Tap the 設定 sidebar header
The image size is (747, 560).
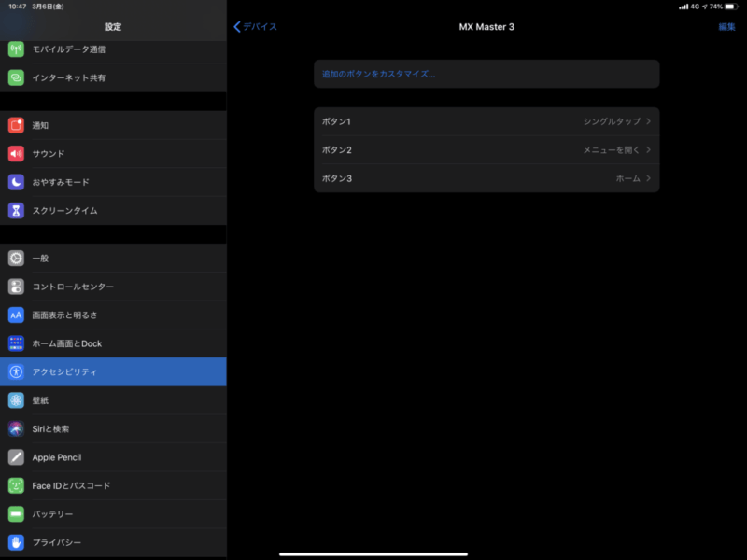click(x=113, y=27)
